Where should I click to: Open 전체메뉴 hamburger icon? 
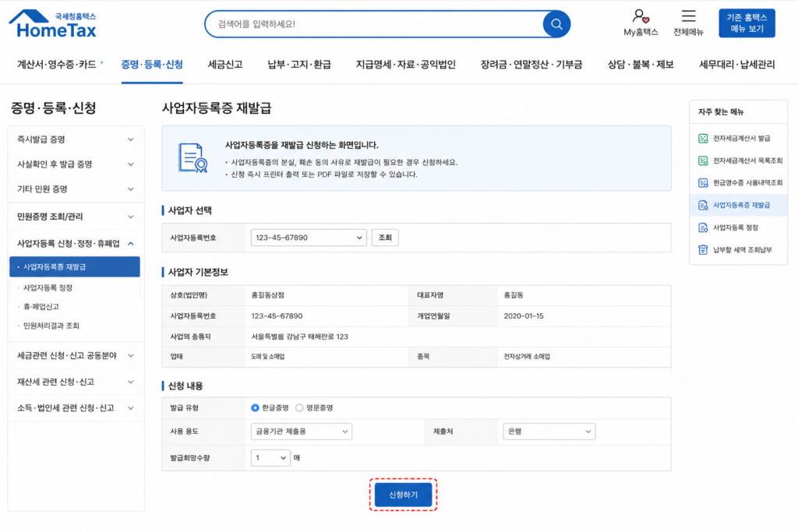688,16
